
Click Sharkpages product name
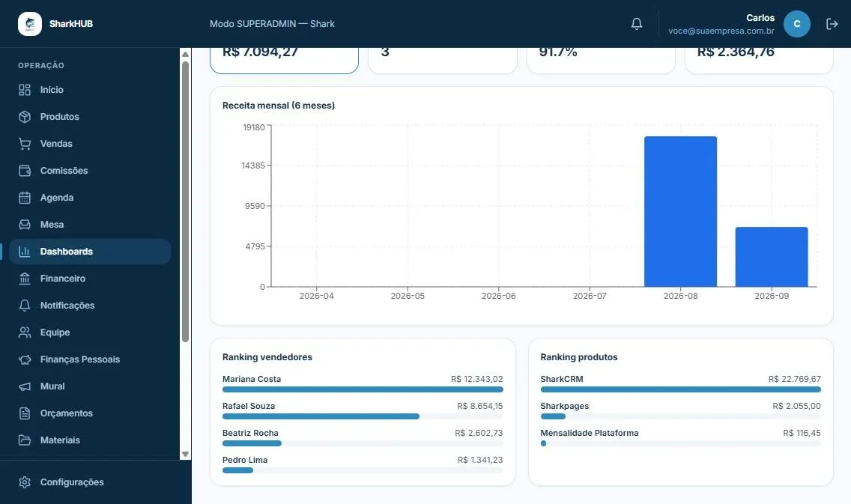(564, 406)
